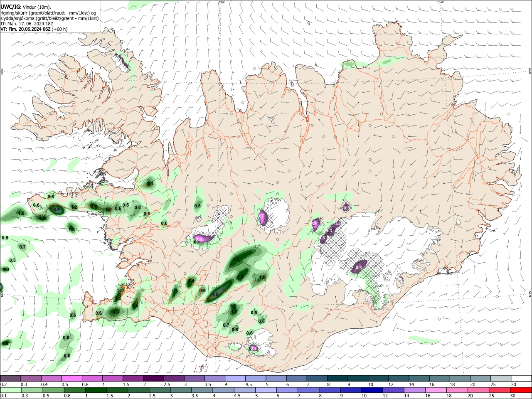Click the grey-purple snow swatch labeled 0.2
Screen dimensions: 532x399
click(10, 378)
